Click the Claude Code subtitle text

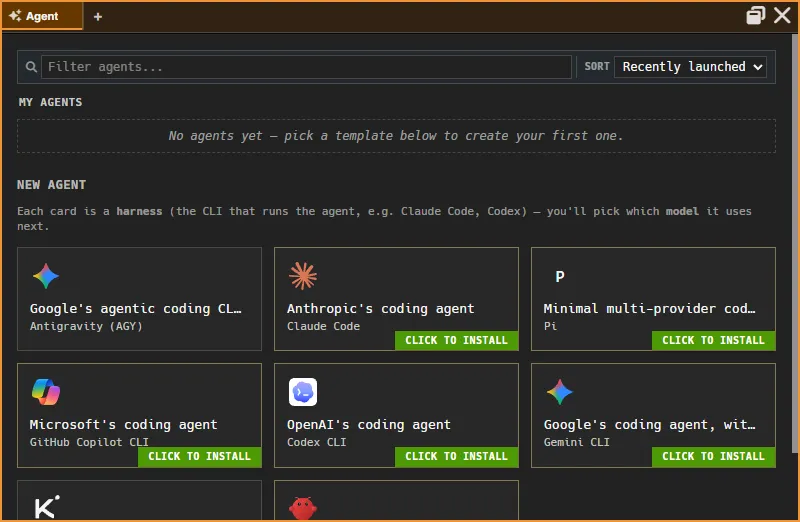323,326
